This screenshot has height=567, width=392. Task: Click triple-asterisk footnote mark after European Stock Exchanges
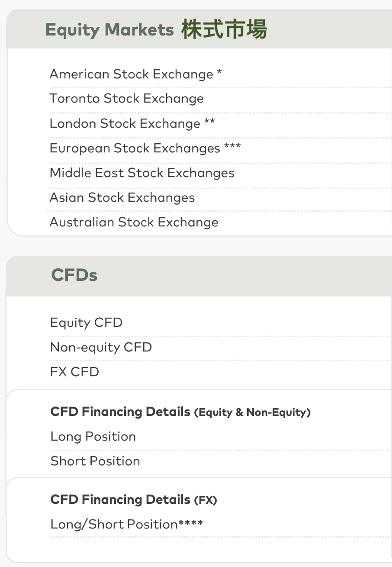click(x=232, y=147)
